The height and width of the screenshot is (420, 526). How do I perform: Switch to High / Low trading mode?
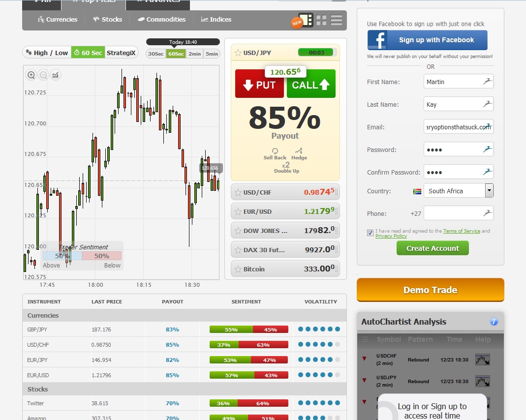tap(47, 53)
